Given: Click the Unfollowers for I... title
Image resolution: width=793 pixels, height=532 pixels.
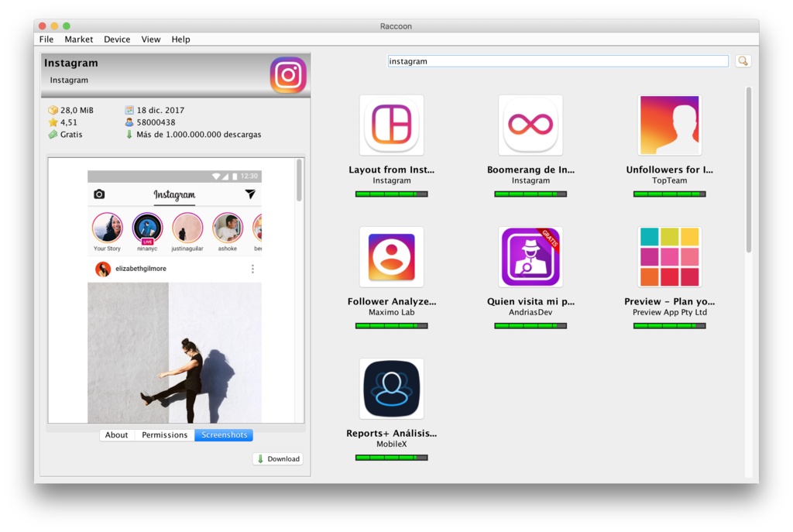Looking at the screenshot, I should point(670,170).
